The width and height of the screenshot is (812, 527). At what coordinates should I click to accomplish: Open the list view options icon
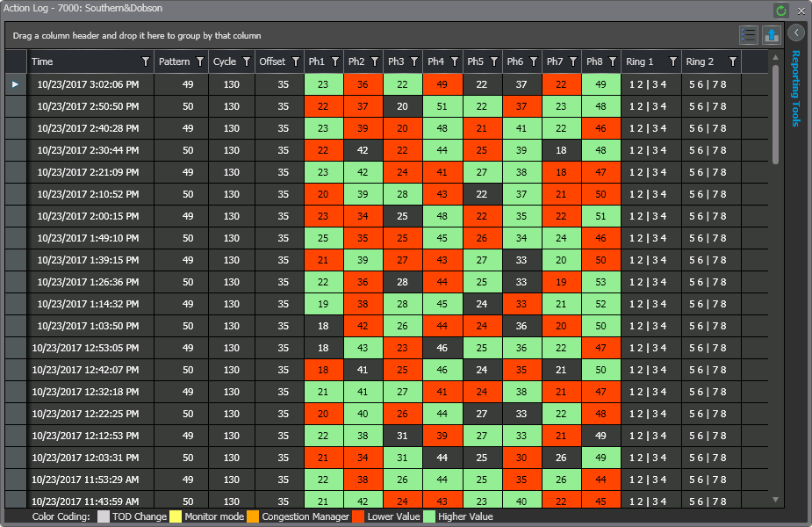[749, 35]
